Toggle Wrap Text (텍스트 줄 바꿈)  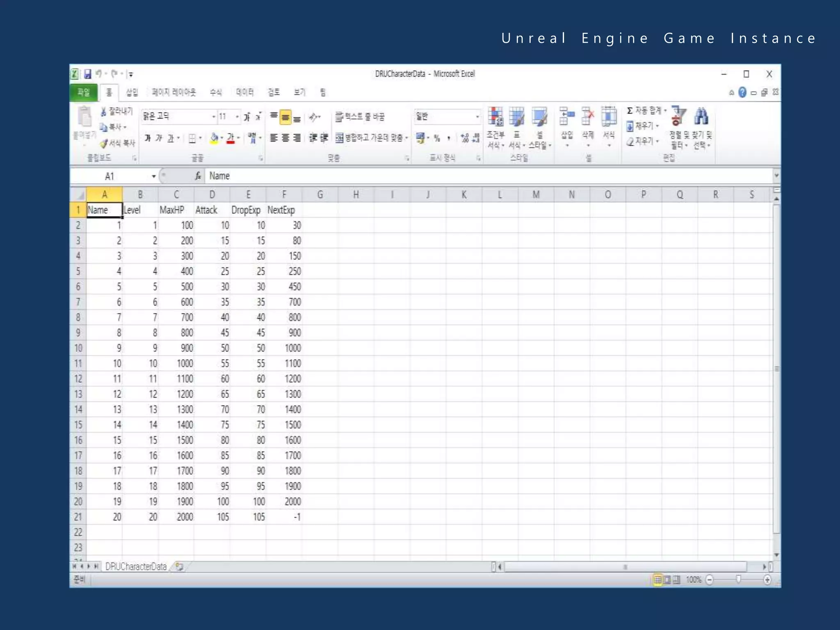click(360, 117)
